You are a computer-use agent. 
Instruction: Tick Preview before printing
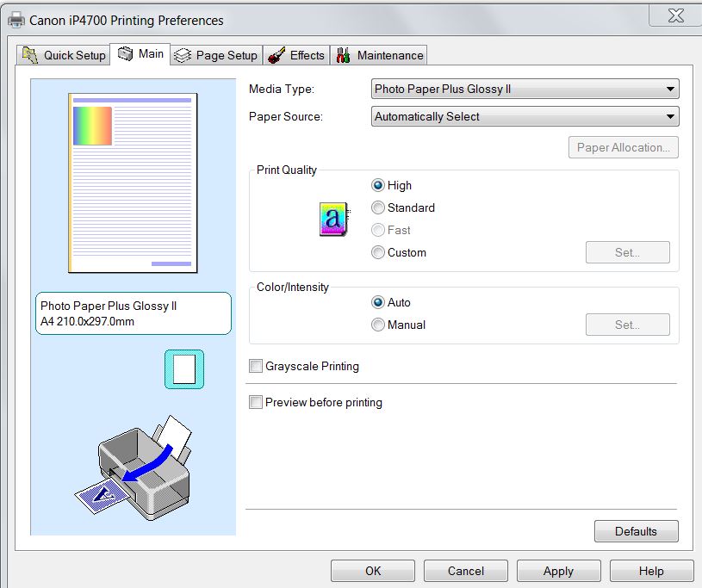(256, 402)
